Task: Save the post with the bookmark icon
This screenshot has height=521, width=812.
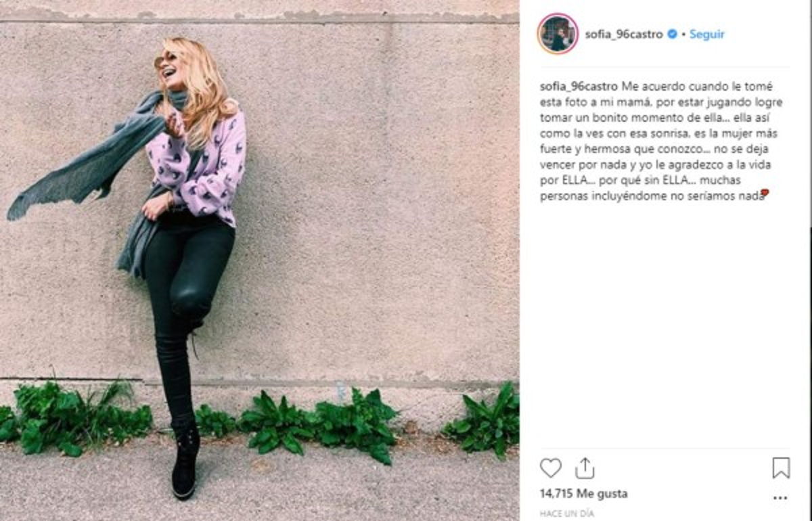Action: pyautogui.click(x=781, y=468)
